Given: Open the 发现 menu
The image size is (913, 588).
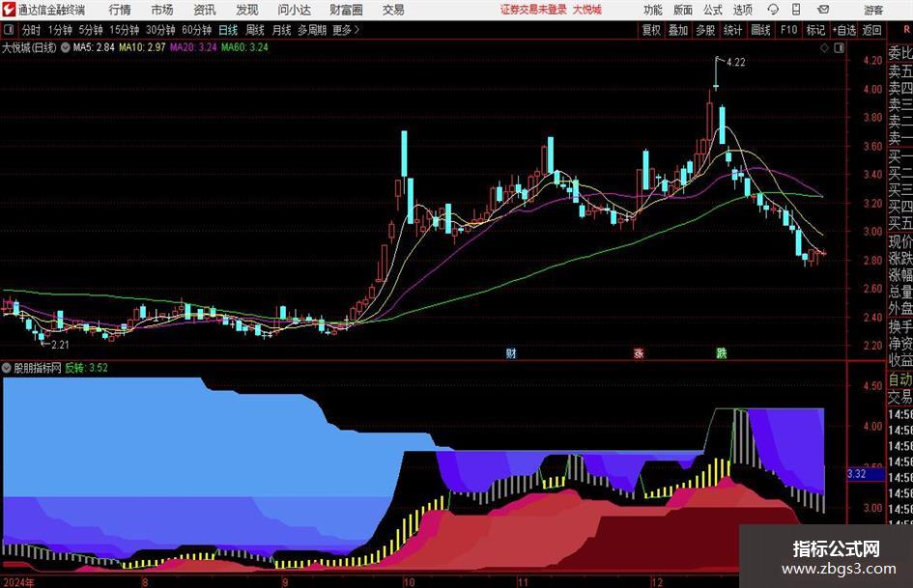Looking at the screenshot, I should pyautogui.click(x=247, y=10).
